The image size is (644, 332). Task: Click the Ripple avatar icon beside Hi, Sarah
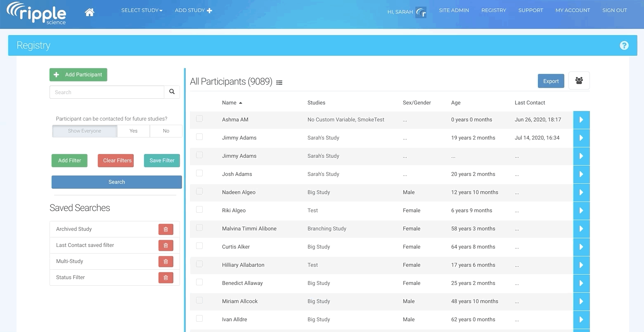click(x=421, y=12)
